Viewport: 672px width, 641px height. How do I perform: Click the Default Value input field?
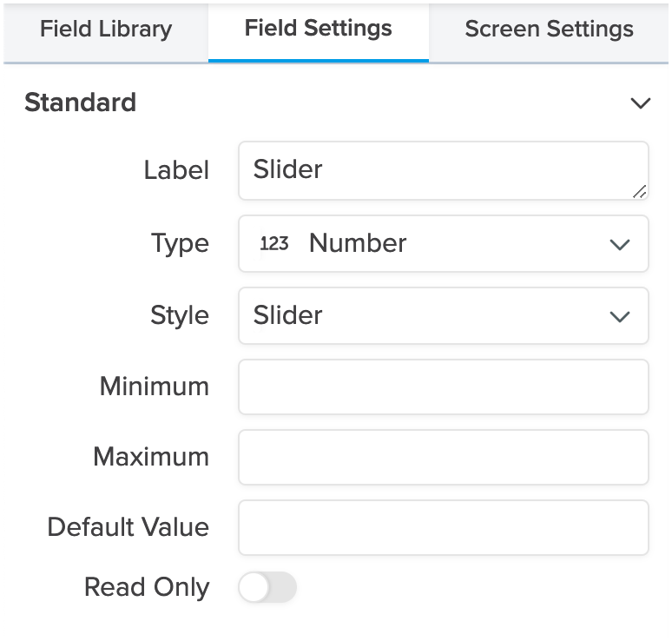click(x=444, y=527)
